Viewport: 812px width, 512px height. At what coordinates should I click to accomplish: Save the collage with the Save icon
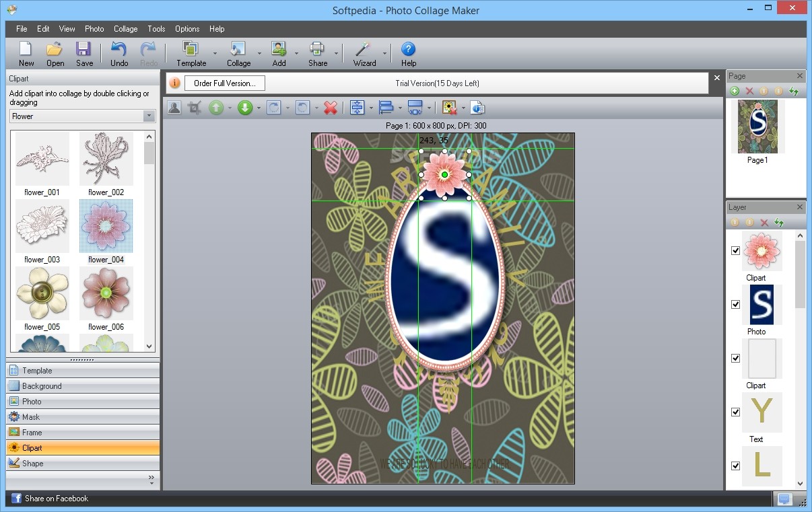(84, 54)
